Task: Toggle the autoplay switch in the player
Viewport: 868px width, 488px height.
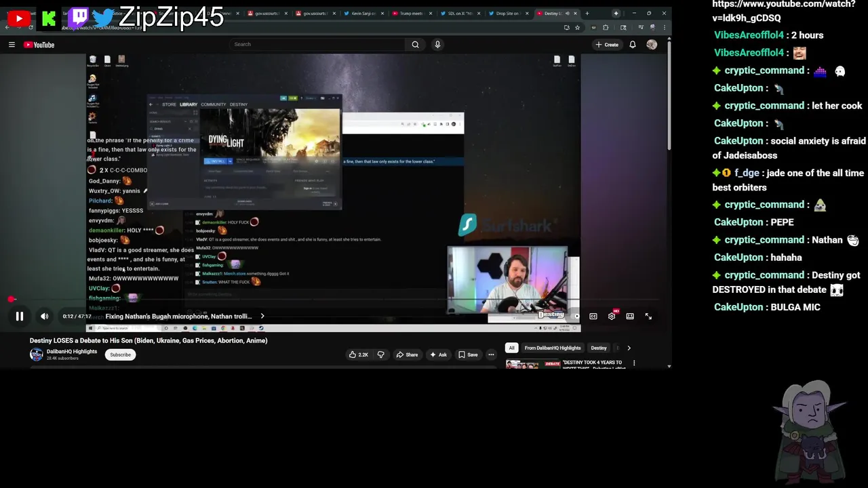Action: tap(576, 316)
